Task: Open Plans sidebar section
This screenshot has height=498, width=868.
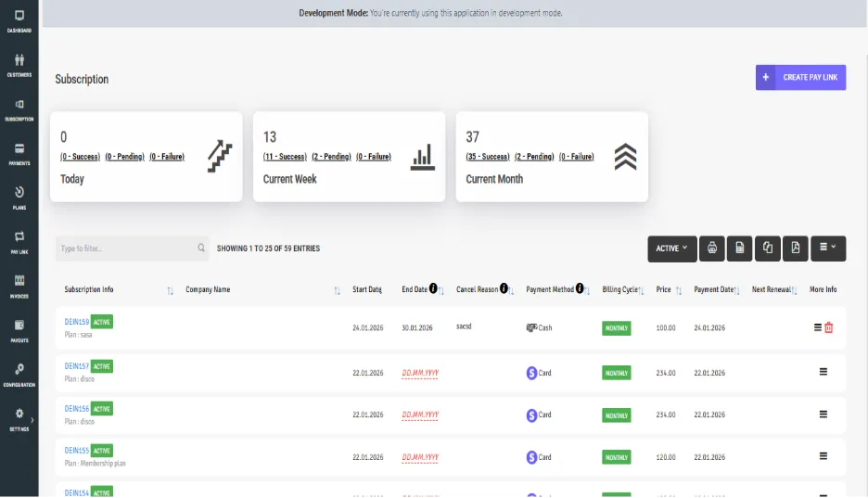Action: (19, 198)
